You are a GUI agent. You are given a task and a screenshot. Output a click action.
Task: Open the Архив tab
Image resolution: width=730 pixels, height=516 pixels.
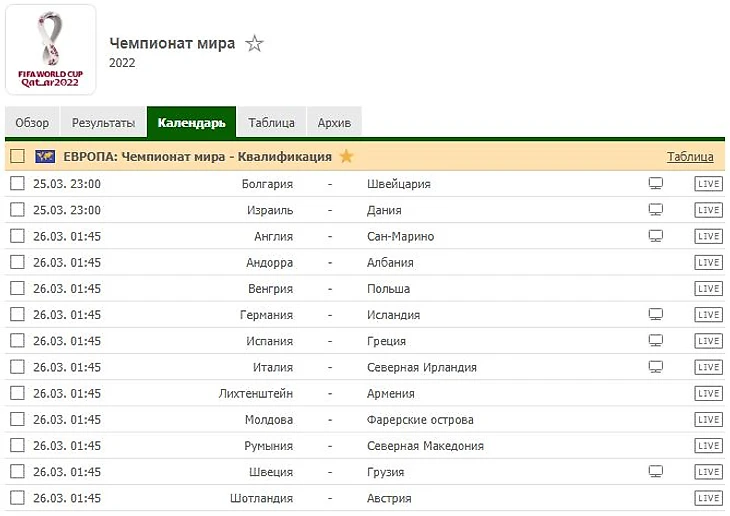coord(334,123)
